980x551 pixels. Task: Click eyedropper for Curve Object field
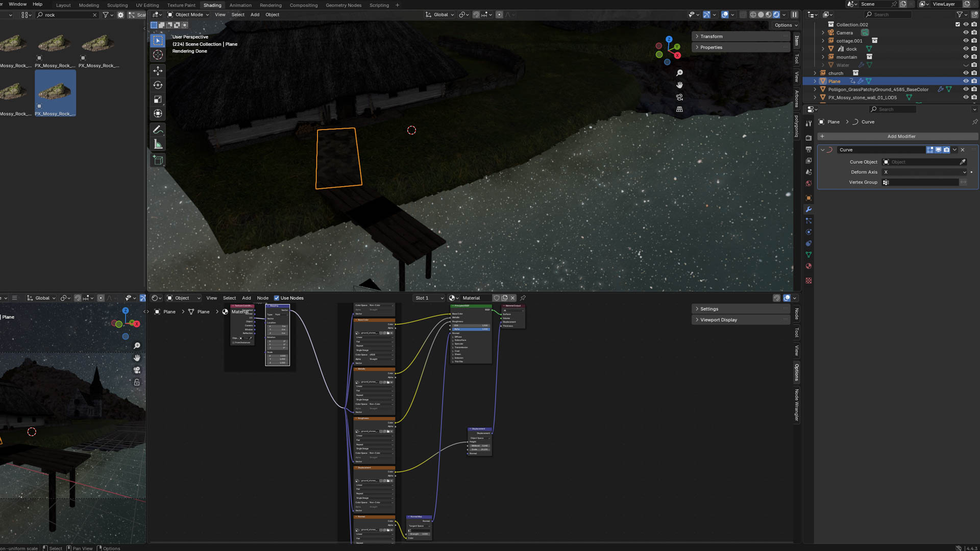963,162
